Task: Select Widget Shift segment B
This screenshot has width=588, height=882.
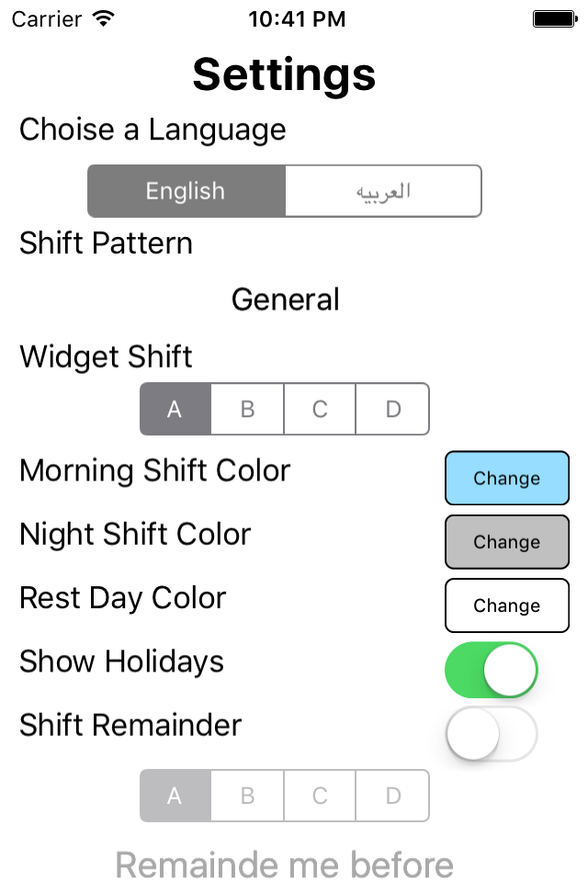Action: pos(247,409)
